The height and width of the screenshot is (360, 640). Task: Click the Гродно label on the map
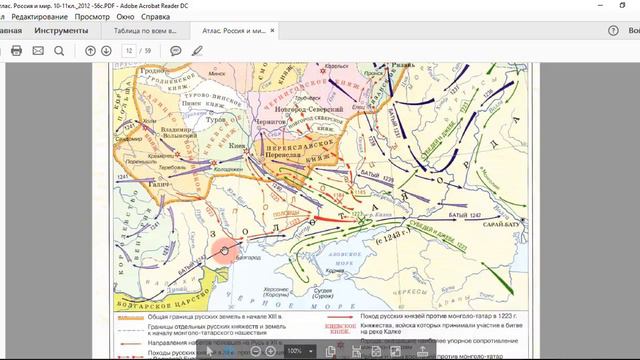point(151,71)
